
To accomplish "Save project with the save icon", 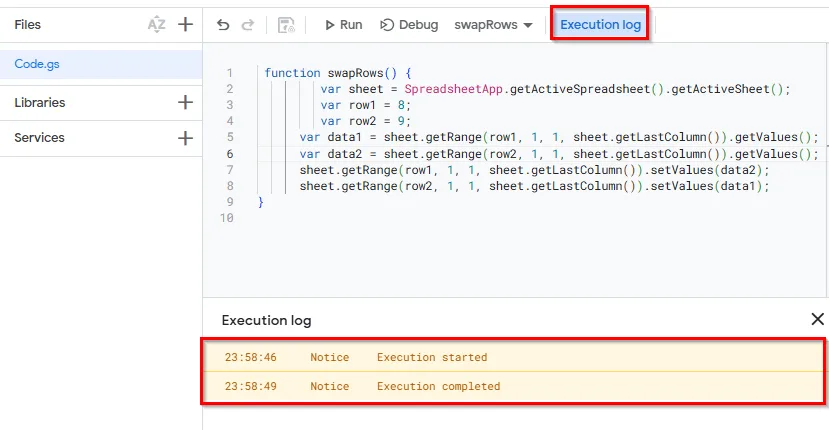I will 286,25.
